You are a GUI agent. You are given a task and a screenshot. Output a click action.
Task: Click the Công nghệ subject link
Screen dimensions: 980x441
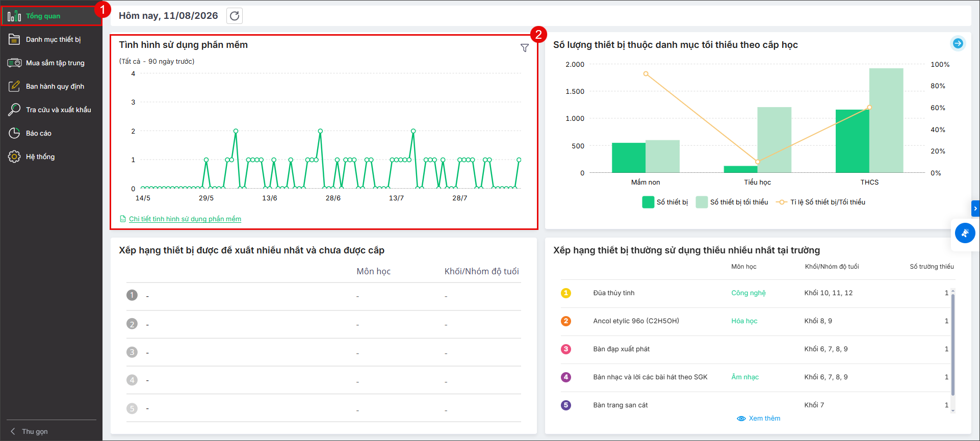tap(749, 293)
